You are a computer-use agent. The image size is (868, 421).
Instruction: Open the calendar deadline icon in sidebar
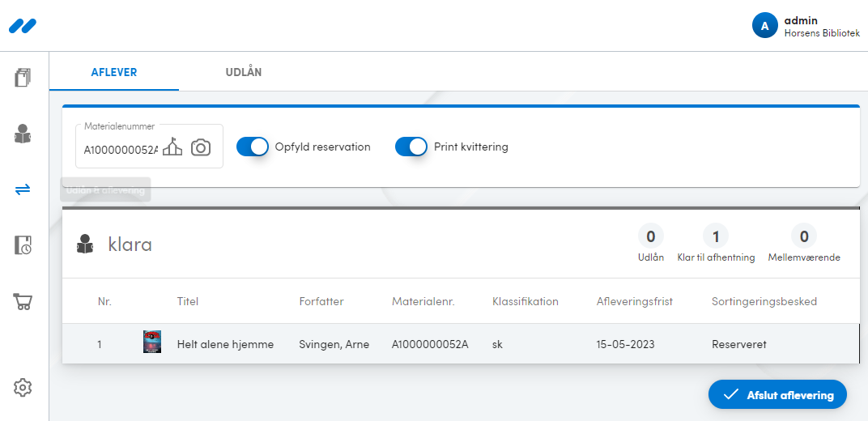click(x=23, y=245)
